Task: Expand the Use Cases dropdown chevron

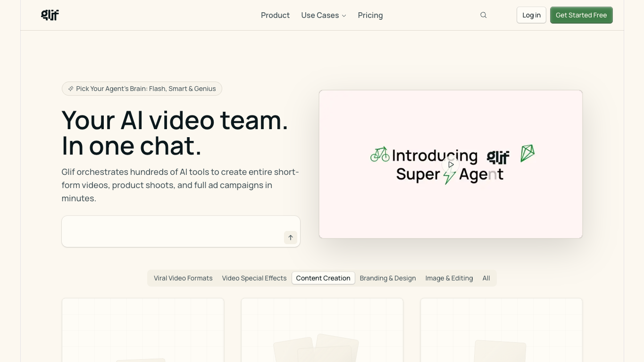Action: (344, 16)
